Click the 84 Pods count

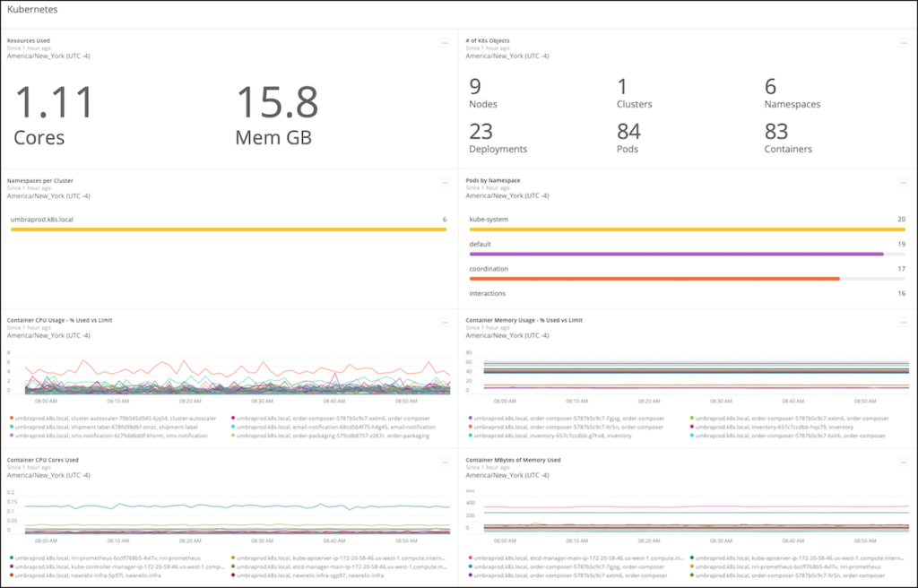pos(628,133)
